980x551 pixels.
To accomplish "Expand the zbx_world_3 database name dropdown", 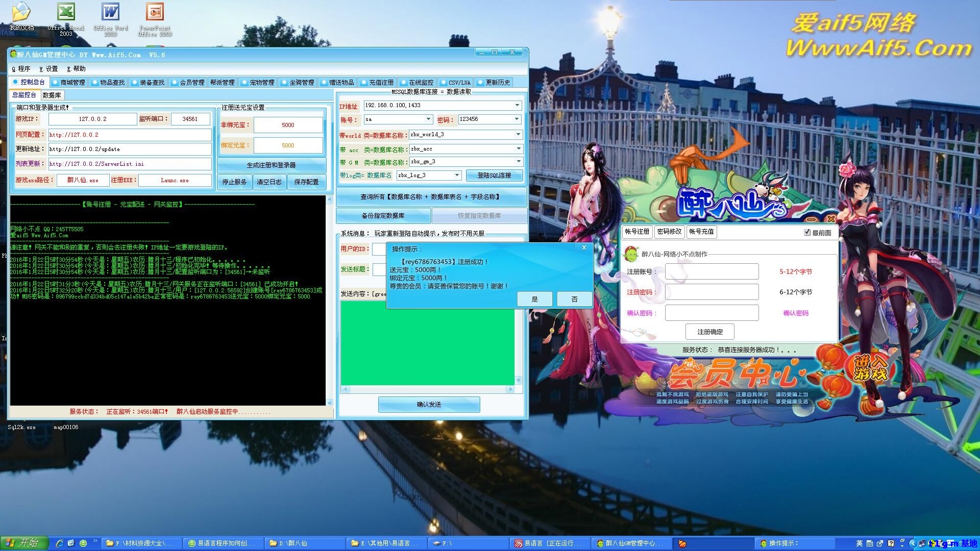I will click(x=517, y=134).
